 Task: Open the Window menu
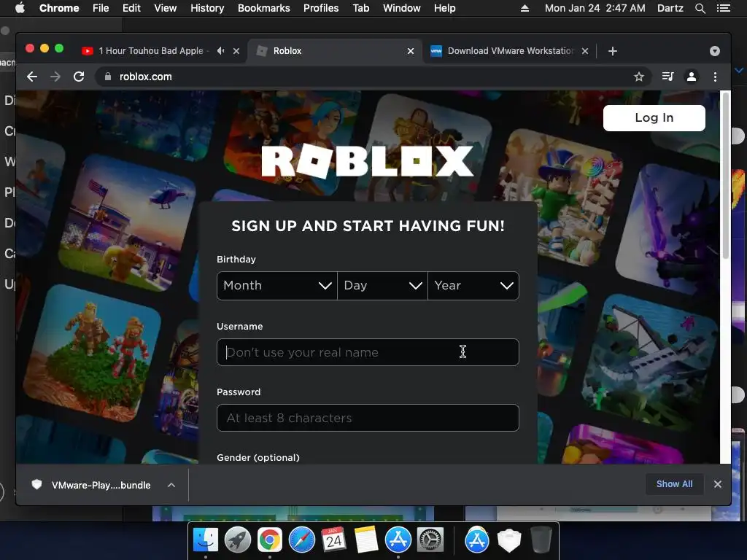coord(402,8)
